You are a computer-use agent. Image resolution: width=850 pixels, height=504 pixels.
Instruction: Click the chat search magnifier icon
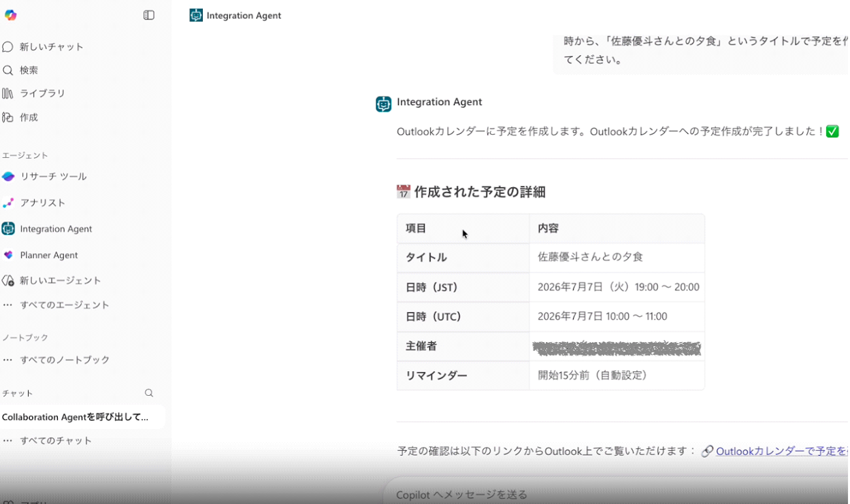tap(149, 393)
